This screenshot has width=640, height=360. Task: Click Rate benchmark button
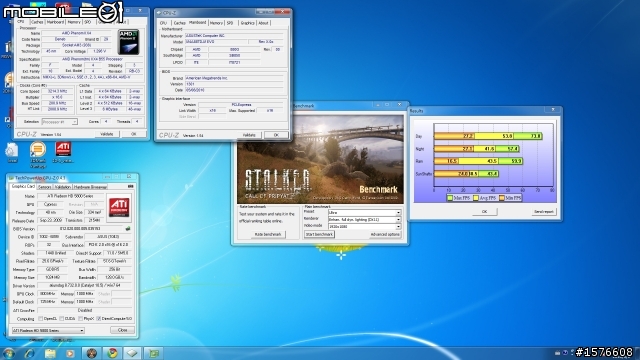pos(268,234)
